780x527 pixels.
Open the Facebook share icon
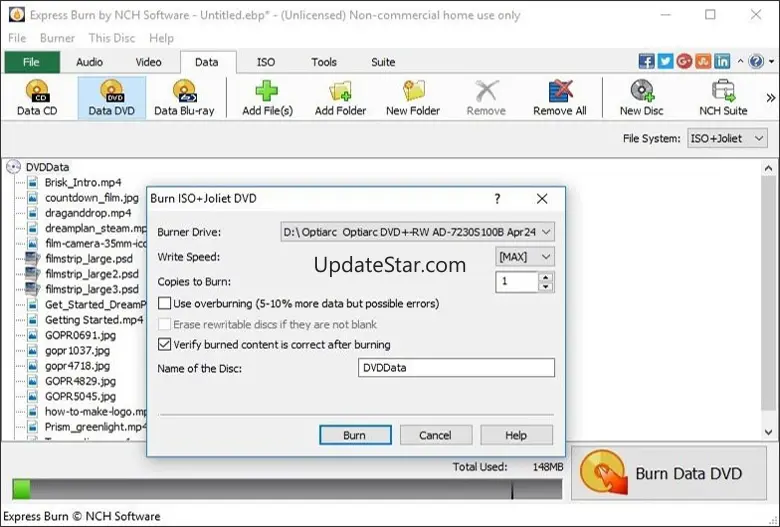[646, 61]
